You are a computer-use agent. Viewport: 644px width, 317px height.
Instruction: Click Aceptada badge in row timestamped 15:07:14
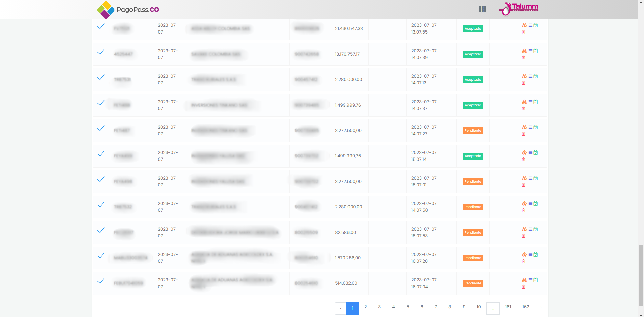pos(473,156)
